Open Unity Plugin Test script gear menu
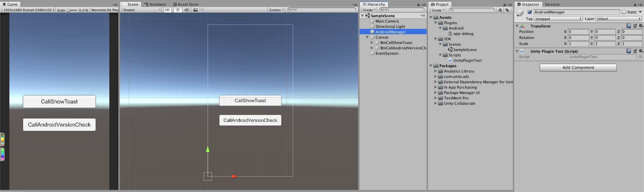This screenshot has width=644, height=192. pyautogui.click(x=641, y=51)
